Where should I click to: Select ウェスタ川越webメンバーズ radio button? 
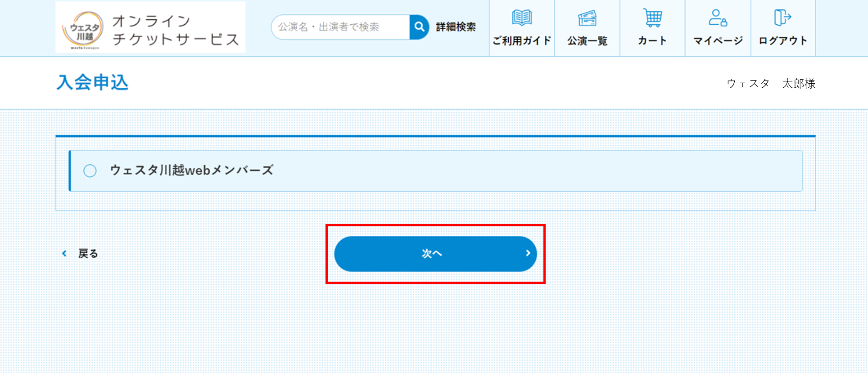click(90, 171)
